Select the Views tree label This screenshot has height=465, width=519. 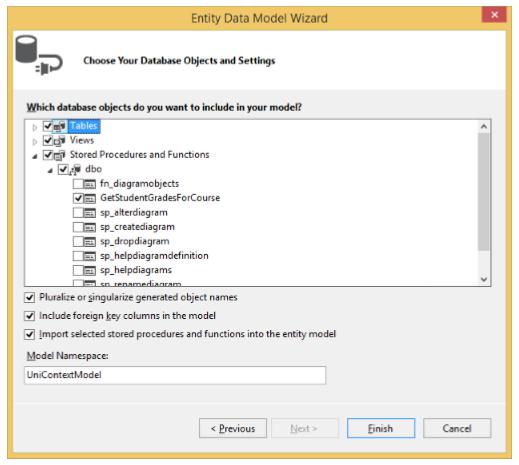(x=82, y=140)
